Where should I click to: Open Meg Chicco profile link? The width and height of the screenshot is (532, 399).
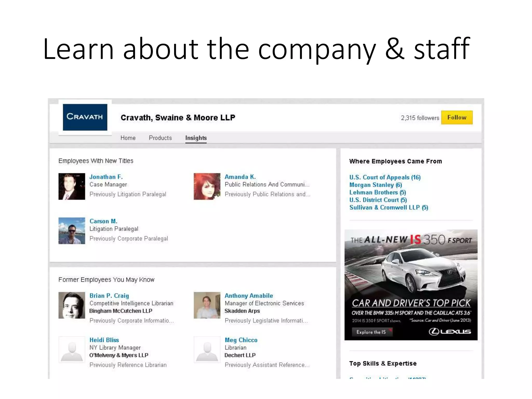pyautogui.click(x=241, y=340)
